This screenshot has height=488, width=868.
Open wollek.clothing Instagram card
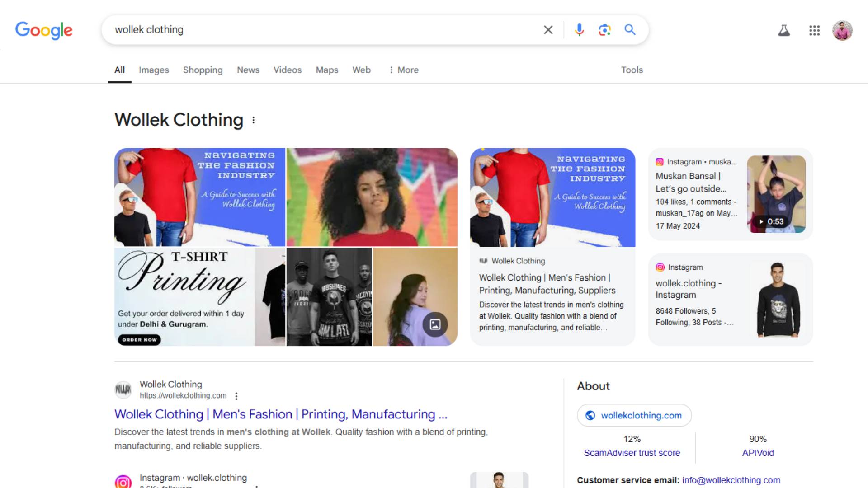731,300
